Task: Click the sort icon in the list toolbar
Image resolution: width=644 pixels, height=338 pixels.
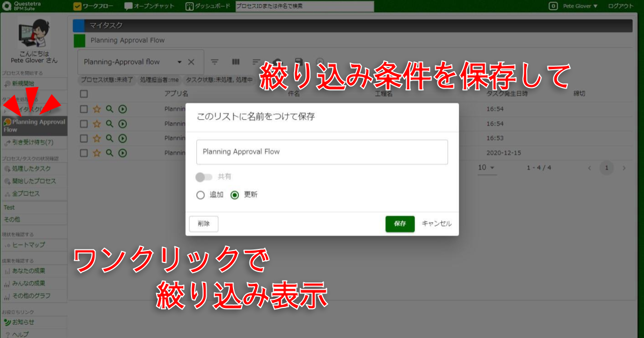Action: tap(257, 62)
